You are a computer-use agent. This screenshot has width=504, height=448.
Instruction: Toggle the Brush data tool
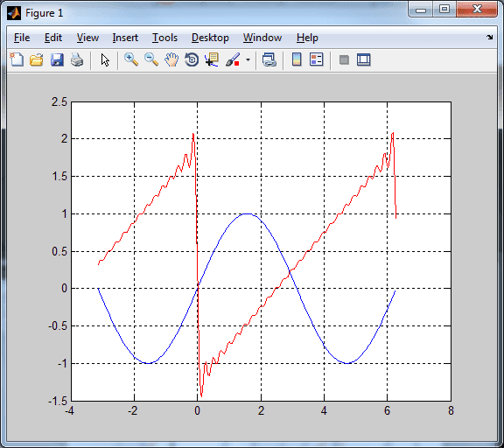click(233, 59)
